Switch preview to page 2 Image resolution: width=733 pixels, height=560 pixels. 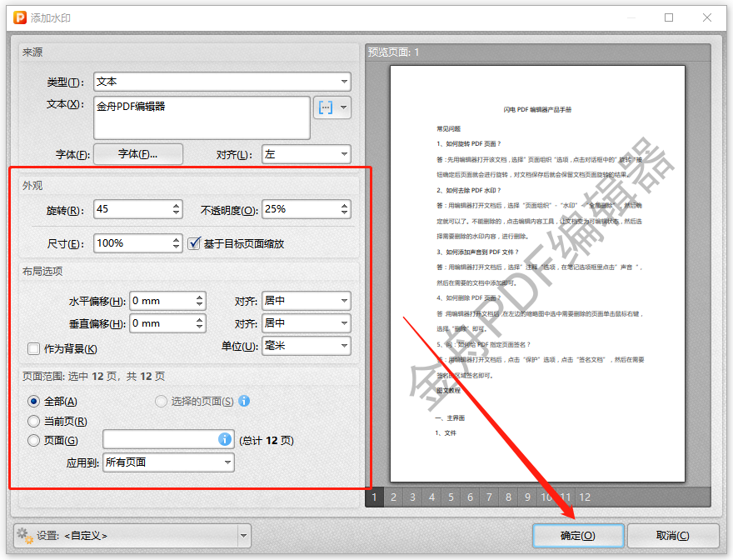pyautogui.click(x=394, y=497)
